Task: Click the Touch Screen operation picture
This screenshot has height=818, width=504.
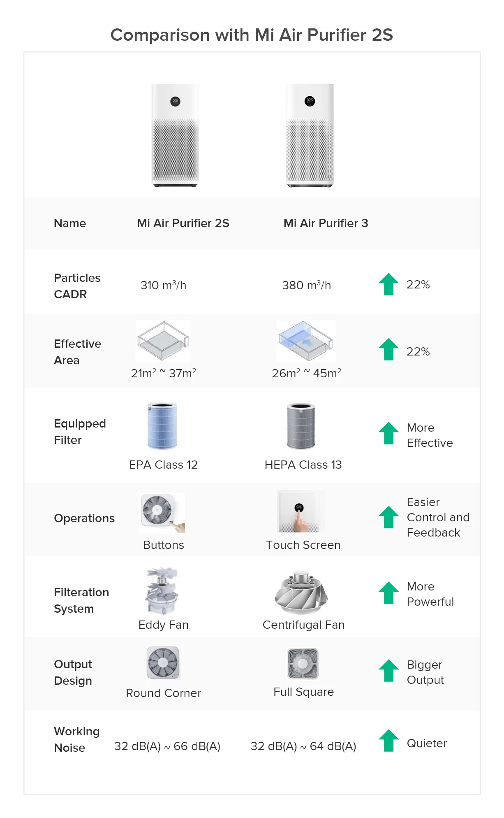Action: (x=301, y=511)
